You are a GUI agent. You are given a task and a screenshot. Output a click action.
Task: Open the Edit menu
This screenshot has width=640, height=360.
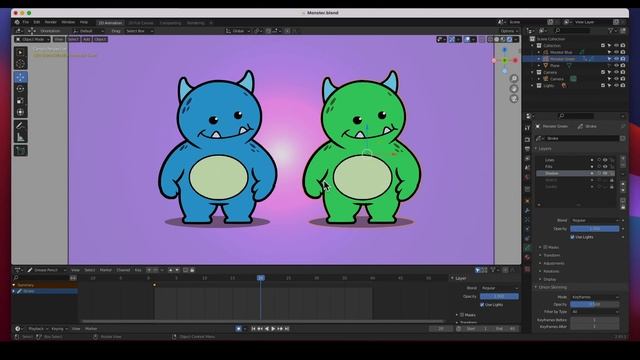point(37,22)
